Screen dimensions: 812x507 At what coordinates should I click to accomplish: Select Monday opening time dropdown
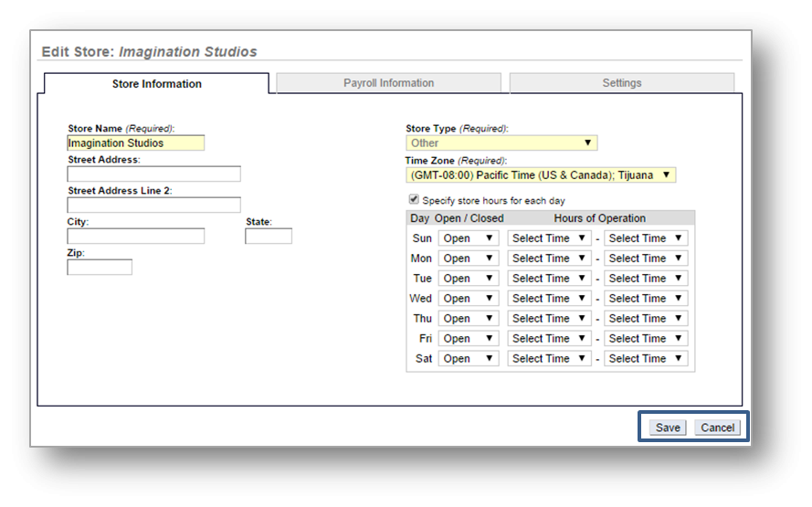coord(549,259)
